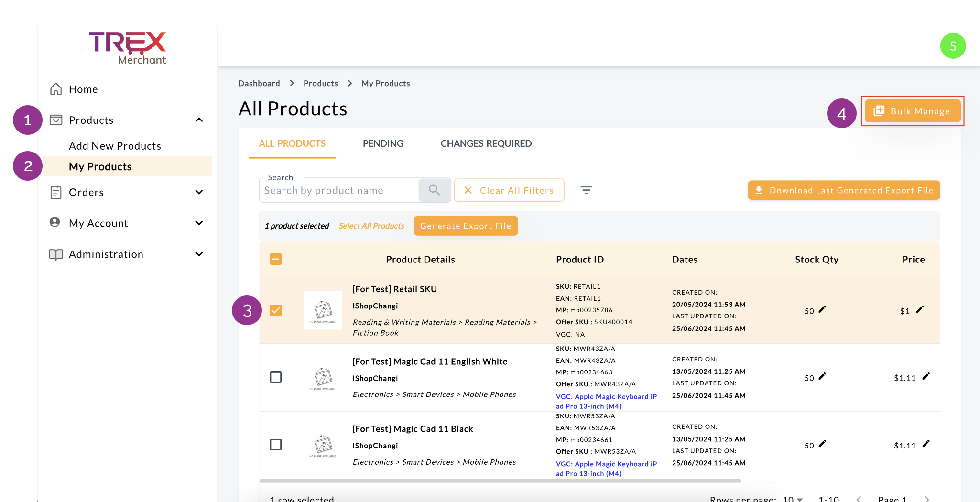Click the search magnifier icon button
Screen dimensions: 980x502
point(434,190)
